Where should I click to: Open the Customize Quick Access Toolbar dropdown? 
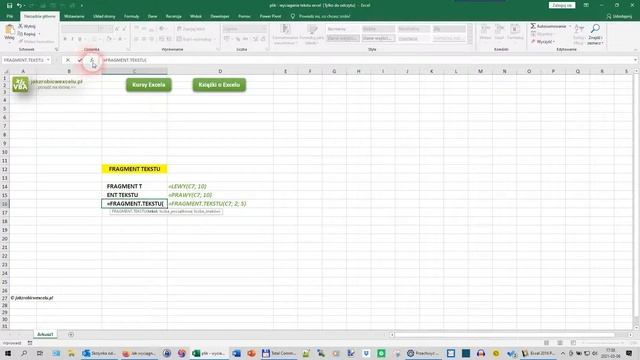[x=82, y=5]
